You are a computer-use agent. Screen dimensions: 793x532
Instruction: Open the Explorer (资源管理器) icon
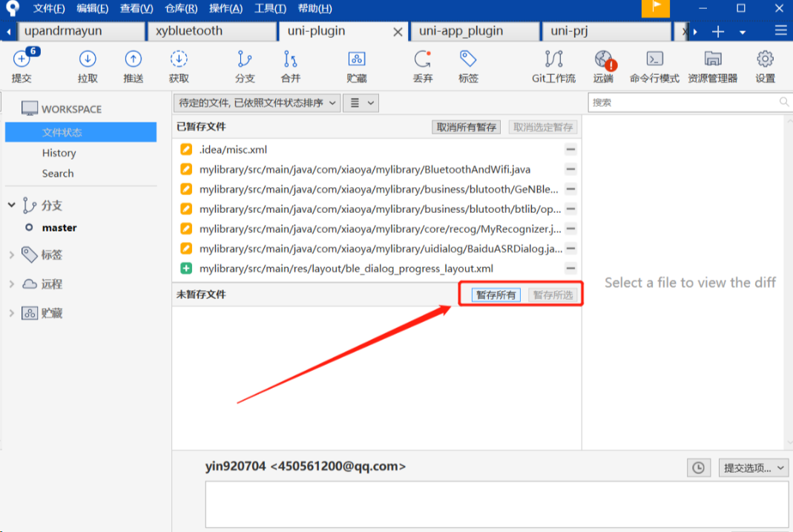coord(713,65)
